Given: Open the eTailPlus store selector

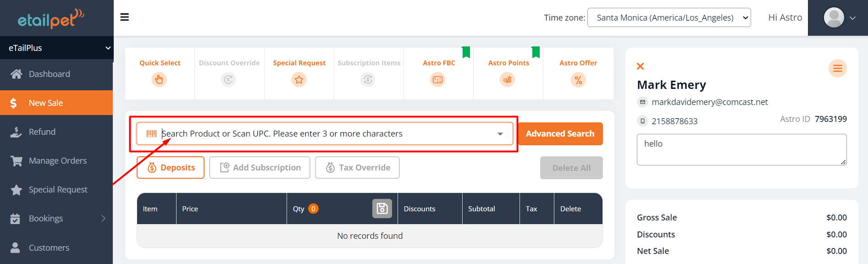Looking at the screenshot, I should [56, 48].
